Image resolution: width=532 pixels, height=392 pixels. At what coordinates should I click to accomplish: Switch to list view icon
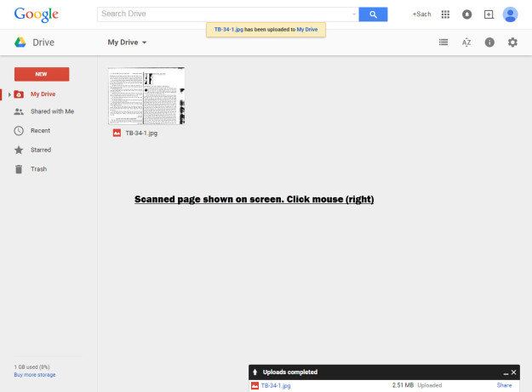(x=443, y=42)
